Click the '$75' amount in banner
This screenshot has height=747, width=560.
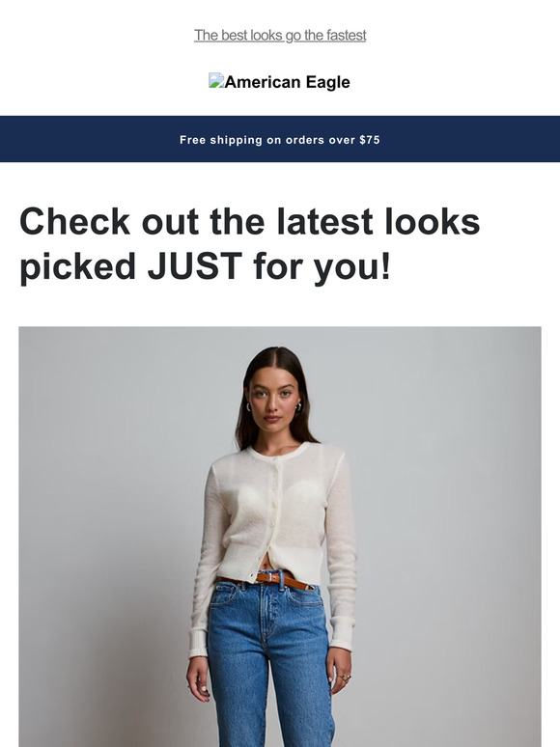click(370, 140)
